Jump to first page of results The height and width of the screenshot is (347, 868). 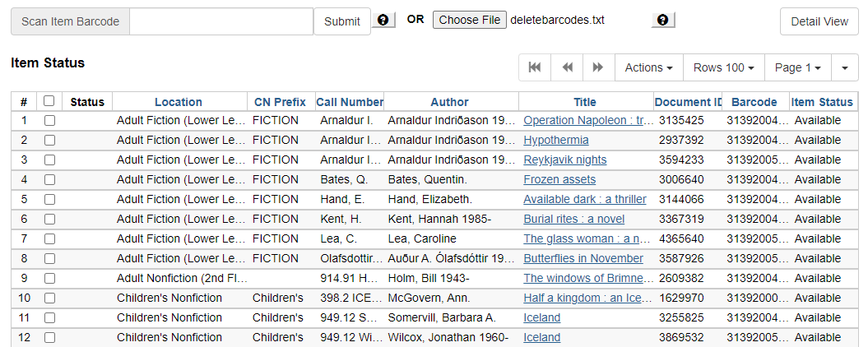pyautogui.click(x=535, y=67)
